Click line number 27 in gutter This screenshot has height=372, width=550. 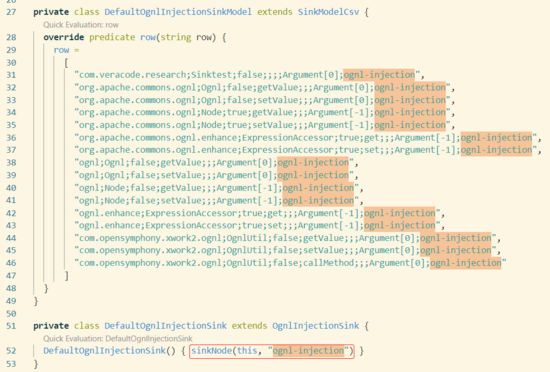[11, 12]
